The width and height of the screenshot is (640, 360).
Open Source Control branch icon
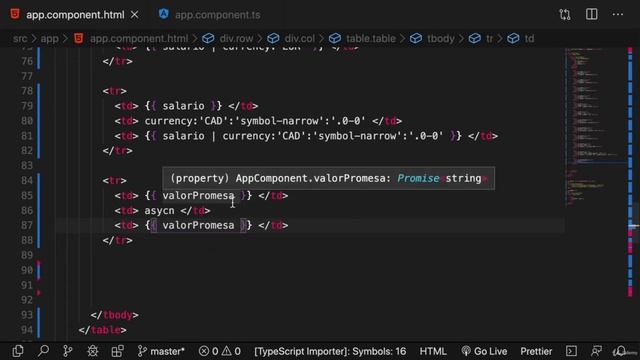[67, 351]
